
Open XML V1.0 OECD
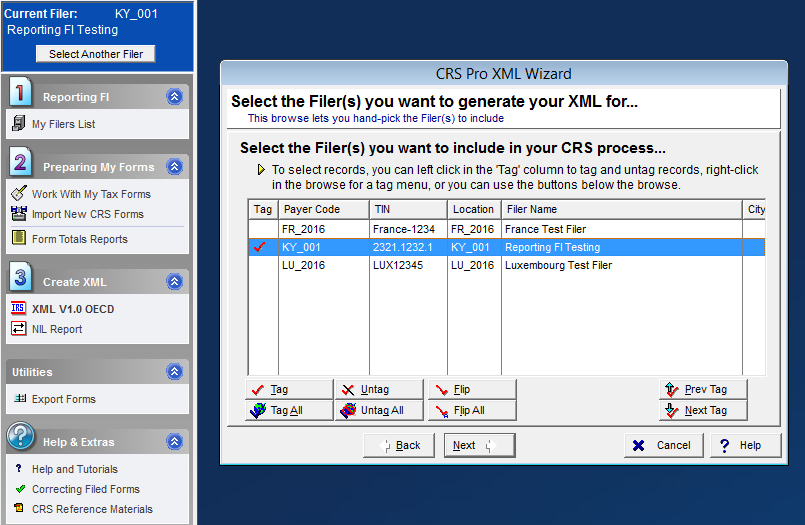point(73,309)
